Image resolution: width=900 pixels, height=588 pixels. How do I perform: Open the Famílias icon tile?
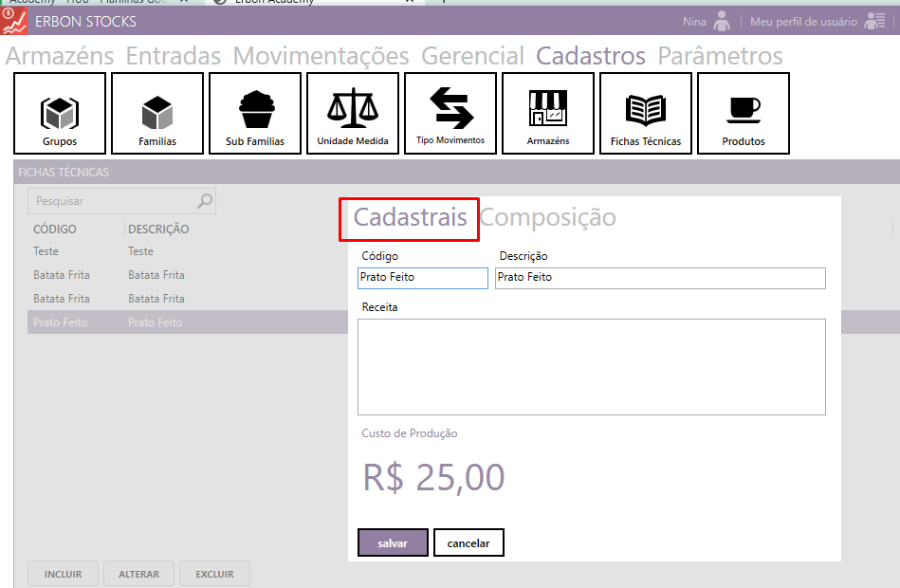tap(157, 113)
